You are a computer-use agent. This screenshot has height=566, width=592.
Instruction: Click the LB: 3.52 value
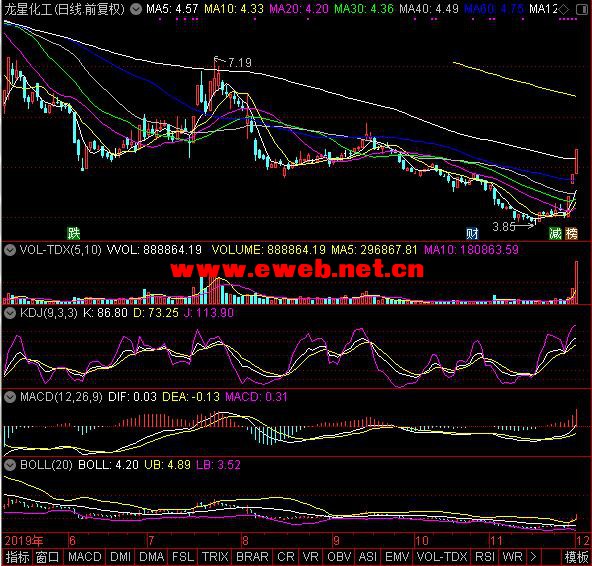tap(218, 464)
